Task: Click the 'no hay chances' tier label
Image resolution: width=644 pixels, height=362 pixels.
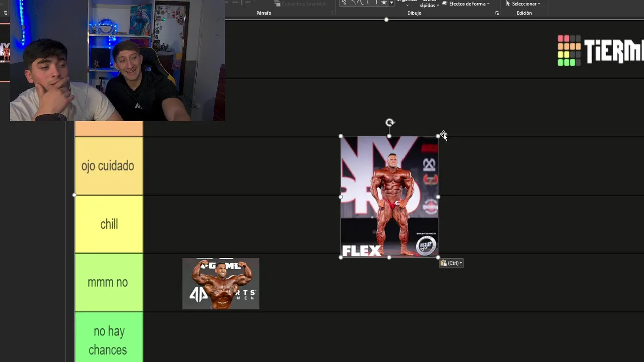Action: coord(109,337)
